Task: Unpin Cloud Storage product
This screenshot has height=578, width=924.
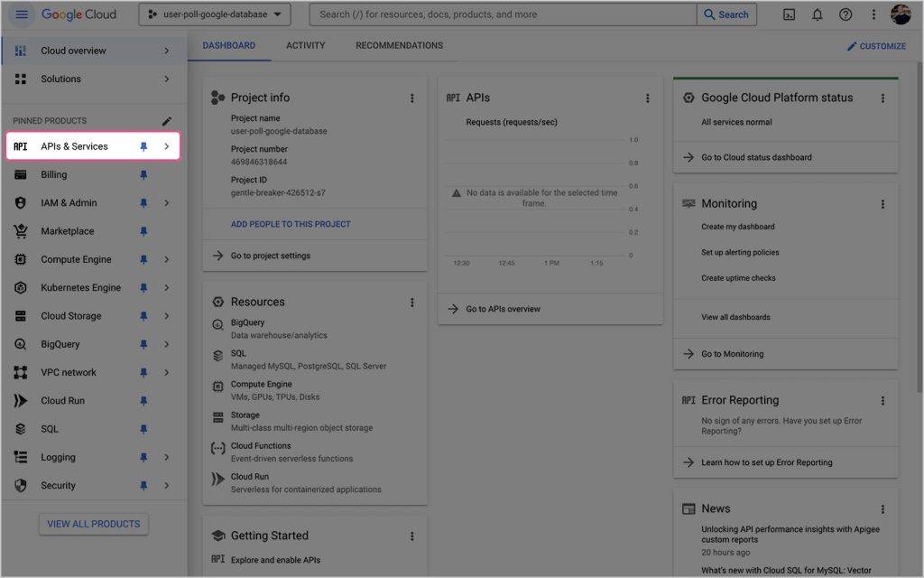Action: [143, 317]
